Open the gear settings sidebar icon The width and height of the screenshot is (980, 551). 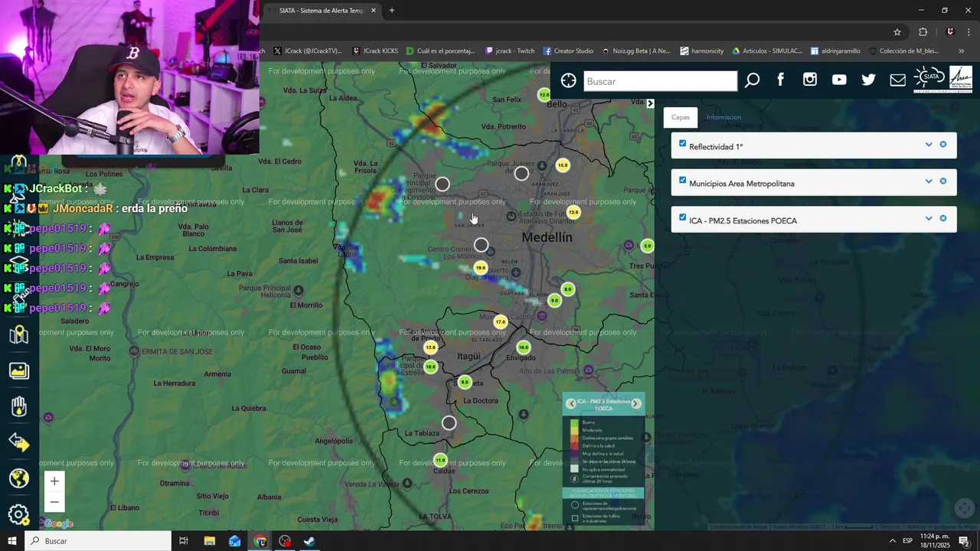(19, 515)
